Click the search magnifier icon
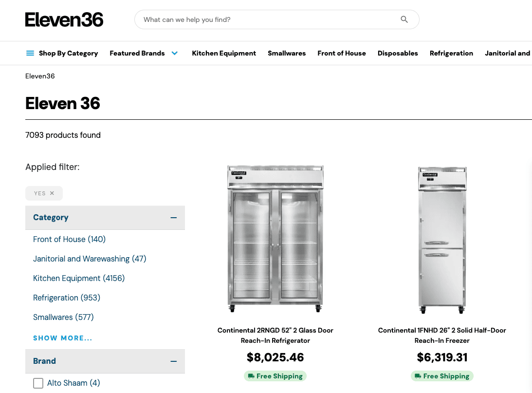 point(404,19)
